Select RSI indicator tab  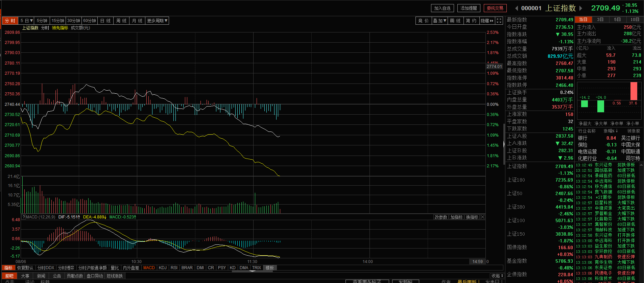[174, 268]
